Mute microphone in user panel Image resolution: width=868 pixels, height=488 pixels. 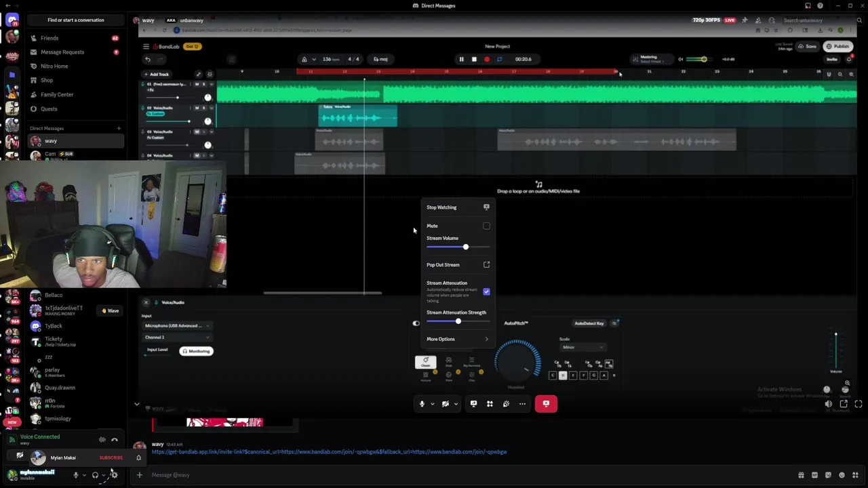[x=76, y=475]
